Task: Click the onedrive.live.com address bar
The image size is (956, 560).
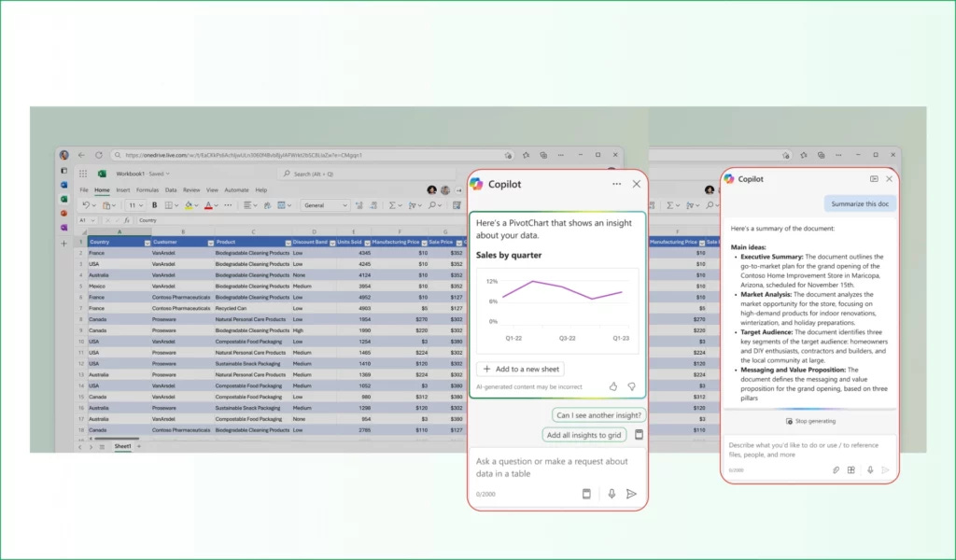Action: point(312,155)
